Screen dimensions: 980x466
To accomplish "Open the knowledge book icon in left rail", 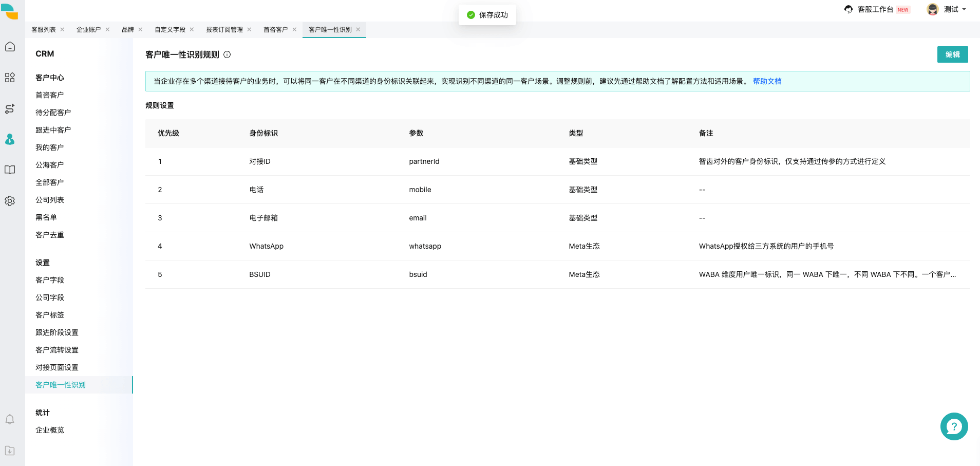I will [10, 170].
